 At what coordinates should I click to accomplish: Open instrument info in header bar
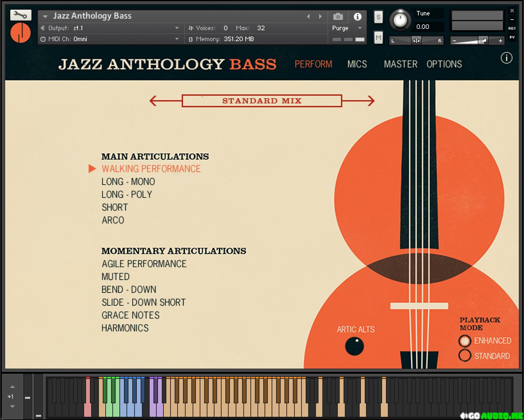pyautogui.click(x=357, y=16)
